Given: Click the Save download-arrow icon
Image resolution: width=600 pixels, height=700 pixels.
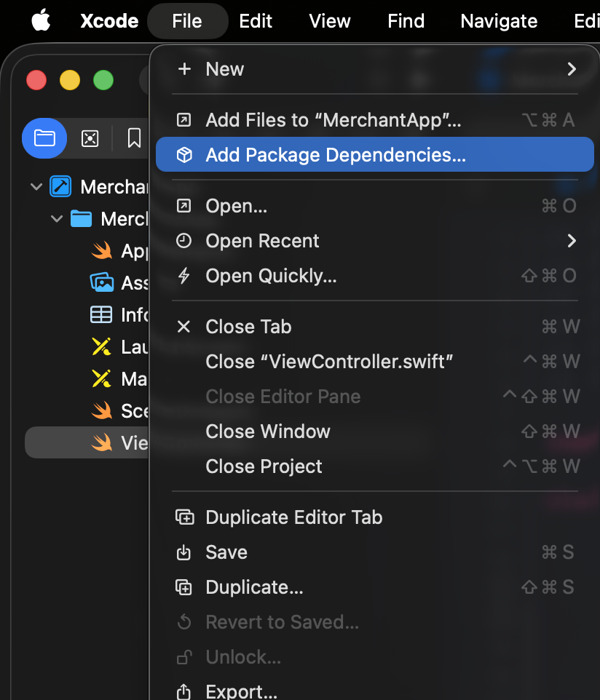Looking at the screenshot, I should [183, 552].
